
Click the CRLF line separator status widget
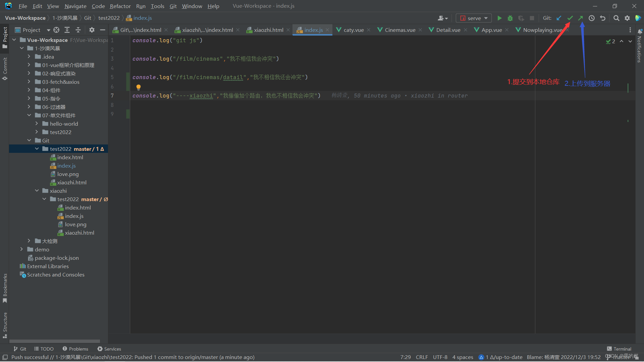(422, 357)
